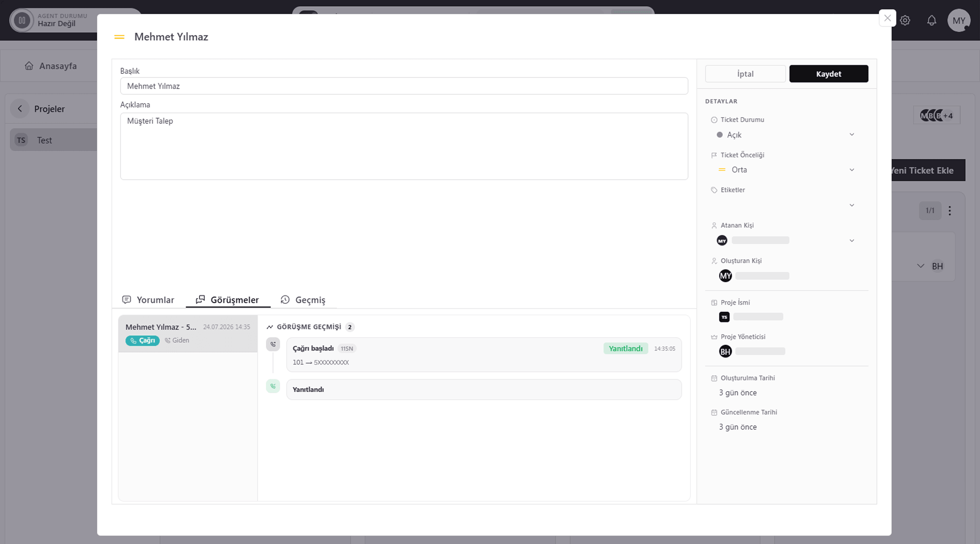This screenshot has height=544, width=980.
Task: Open the Atanan Kişi dropdown
Action: coord(785,240)
